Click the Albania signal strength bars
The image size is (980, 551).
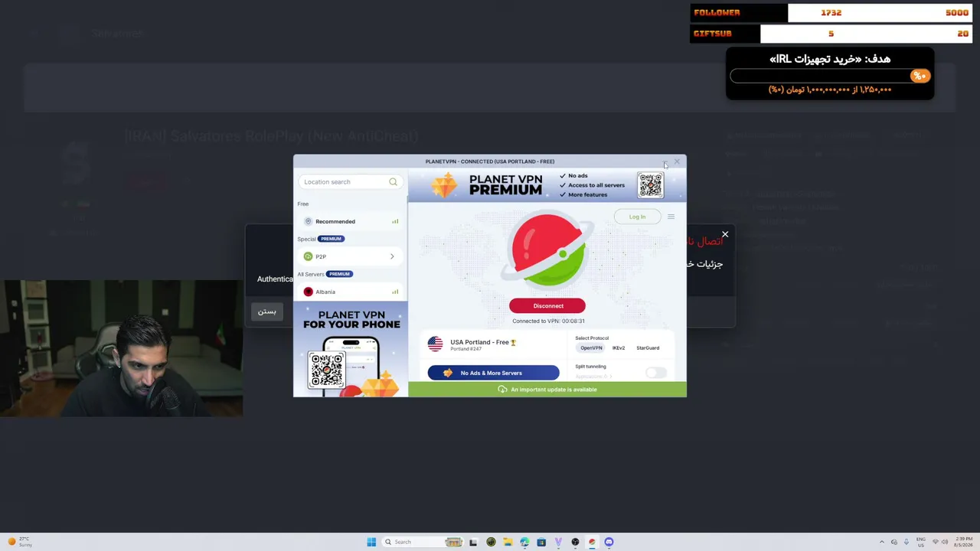tap(395, 292)
